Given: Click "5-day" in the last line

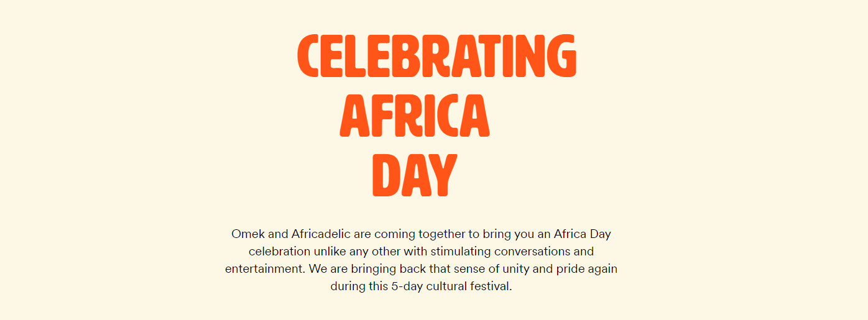Looking at the screenshot, I should click(406, 286).
